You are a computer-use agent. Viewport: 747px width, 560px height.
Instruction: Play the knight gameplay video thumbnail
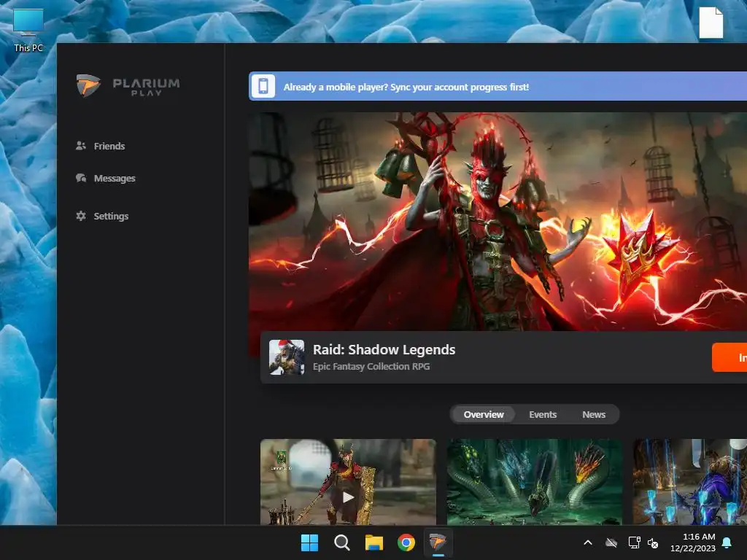tap(348, 482)
